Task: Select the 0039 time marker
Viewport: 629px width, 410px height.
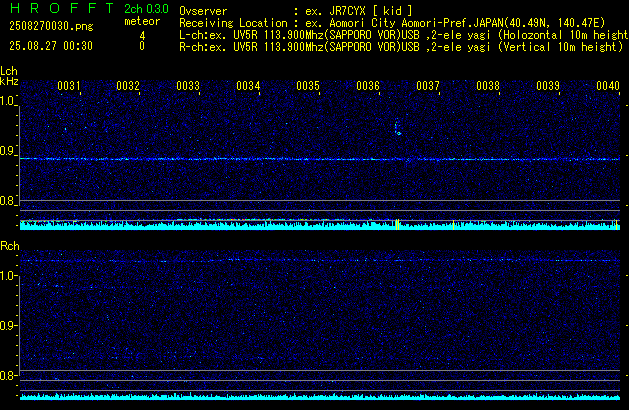Action: pos(548,86)
